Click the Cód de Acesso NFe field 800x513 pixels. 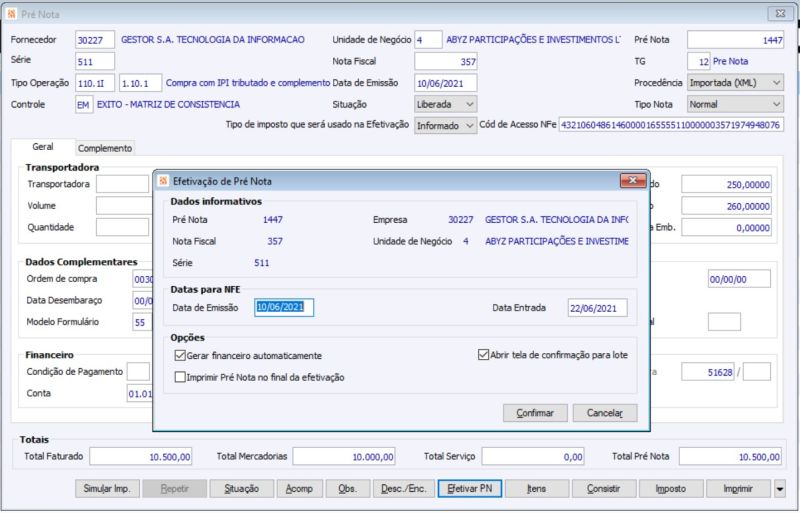pyautogui.click(x=671, y=125)
